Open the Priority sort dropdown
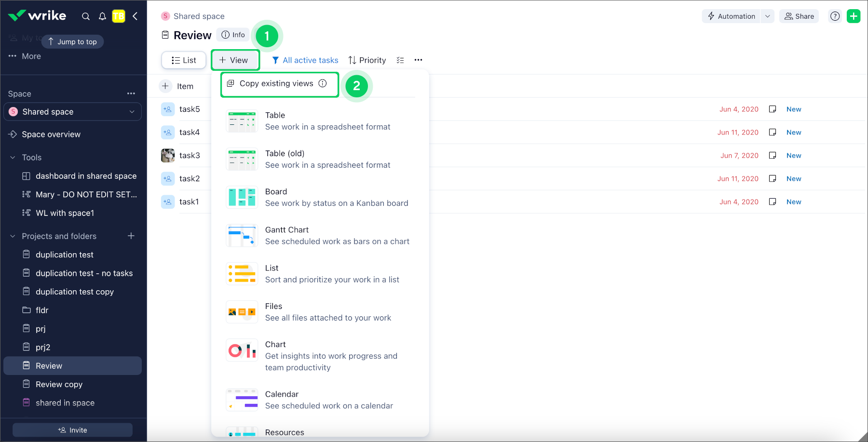 [x=367, y=60]
